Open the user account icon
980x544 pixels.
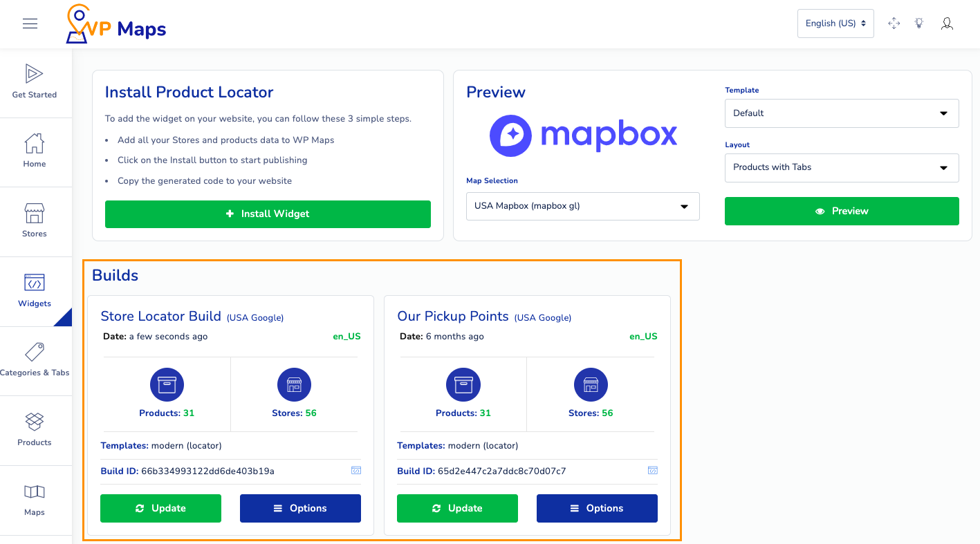pyautogui.click(x=947, y=24)
